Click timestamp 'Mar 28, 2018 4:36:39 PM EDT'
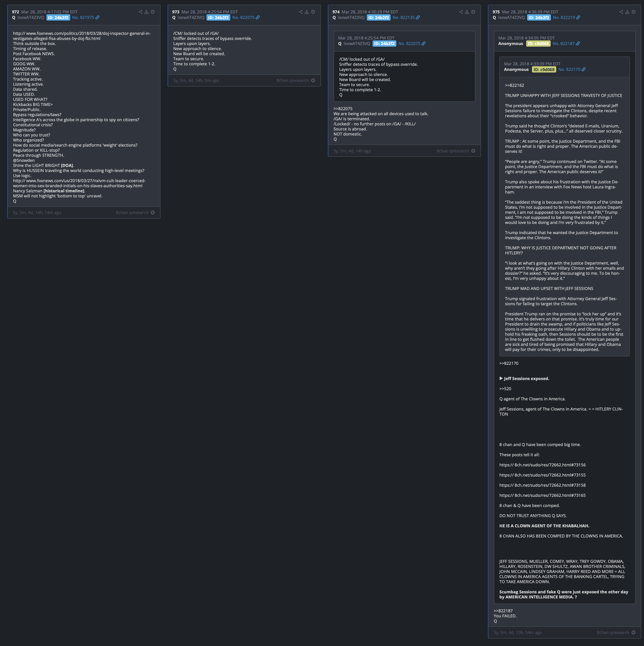 click(530, 12)
